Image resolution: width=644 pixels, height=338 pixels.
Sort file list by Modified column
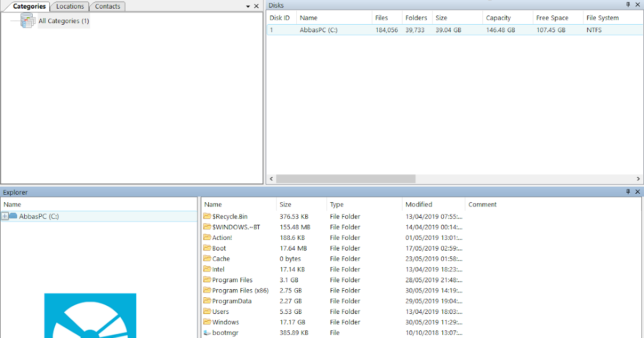point(434,204)
